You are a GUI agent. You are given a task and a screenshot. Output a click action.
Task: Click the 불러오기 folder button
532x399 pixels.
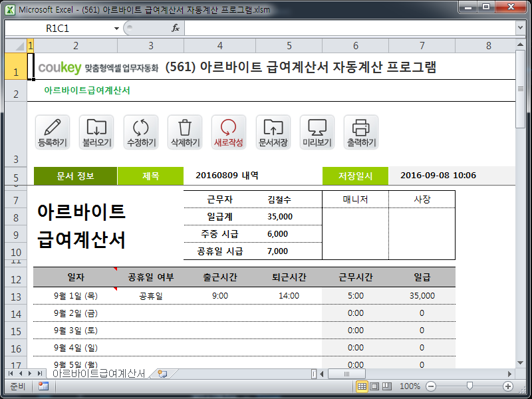pyautogui.click(x=96, y=132)
